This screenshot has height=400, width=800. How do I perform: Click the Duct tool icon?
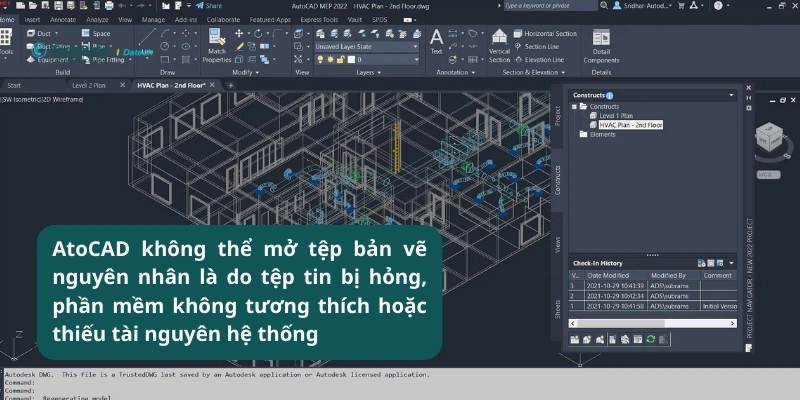tap(31, 33)
